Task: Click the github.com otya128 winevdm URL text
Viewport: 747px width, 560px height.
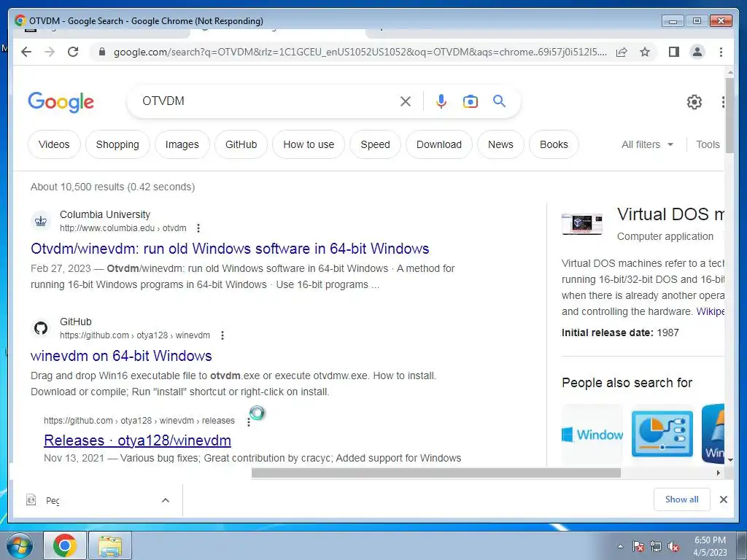Action: pos(135,335)
